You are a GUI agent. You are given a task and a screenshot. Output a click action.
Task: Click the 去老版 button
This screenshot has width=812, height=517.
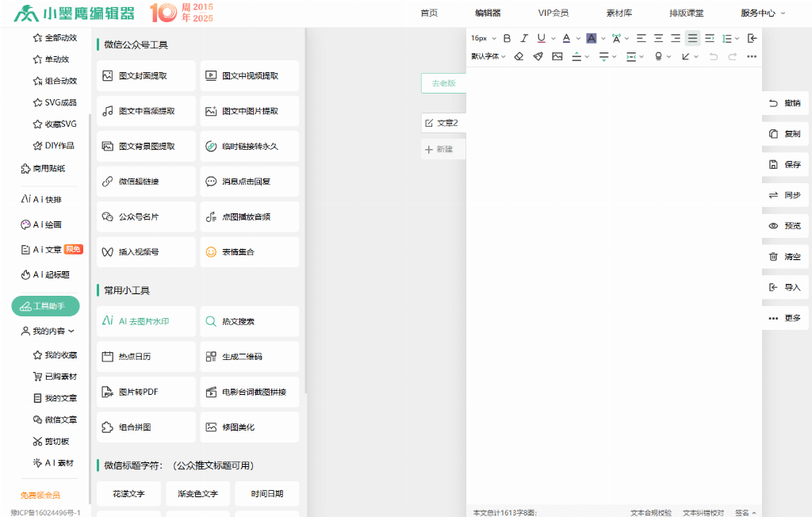tap(443, 83)
